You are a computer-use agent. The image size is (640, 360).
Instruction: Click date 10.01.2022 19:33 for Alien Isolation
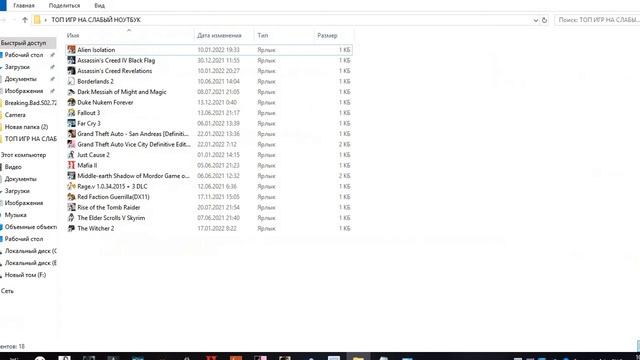[218, 50]
